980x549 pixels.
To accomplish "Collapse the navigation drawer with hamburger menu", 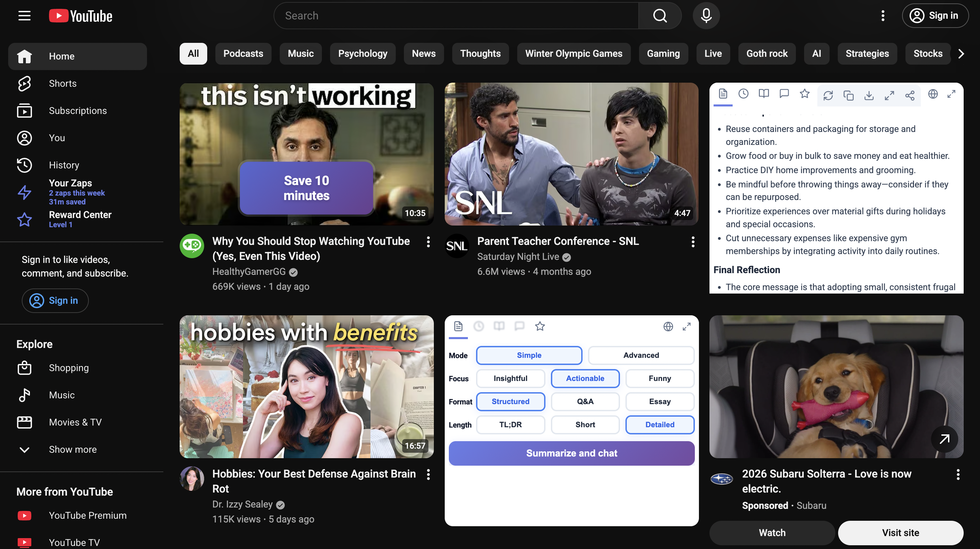I will coord(24,16).
